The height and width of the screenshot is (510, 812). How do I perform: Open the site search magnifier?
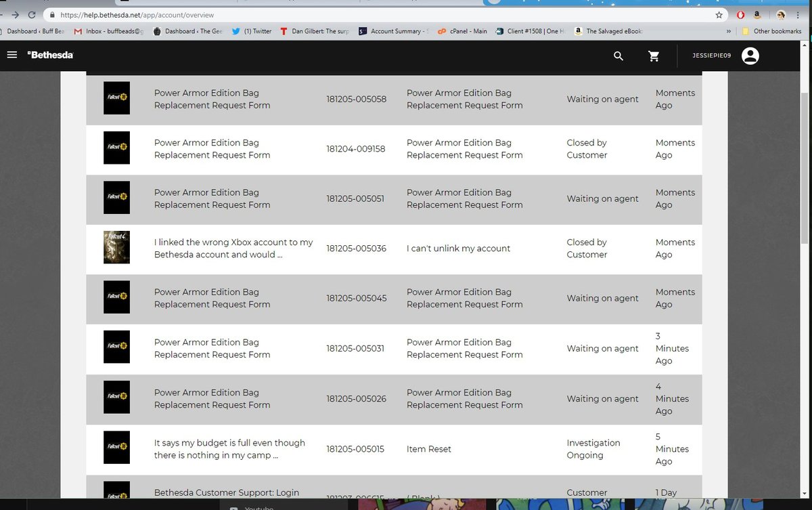point(618,56)
